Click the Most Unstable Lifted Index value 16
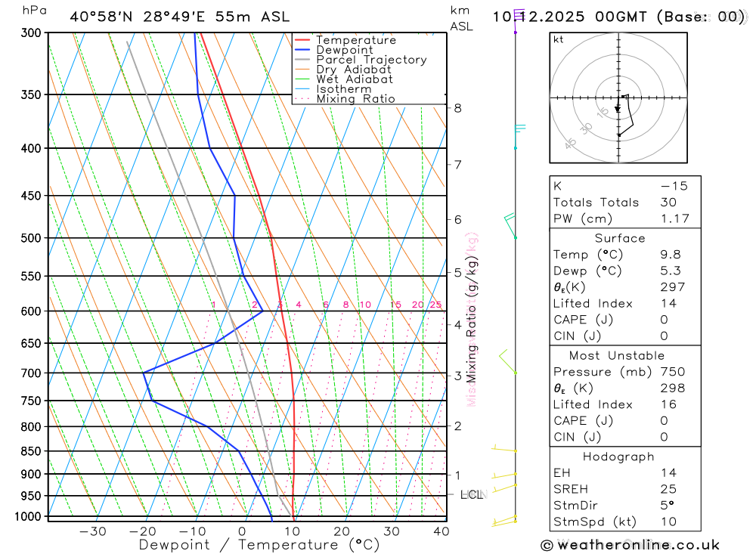 [x=669, y=404]
